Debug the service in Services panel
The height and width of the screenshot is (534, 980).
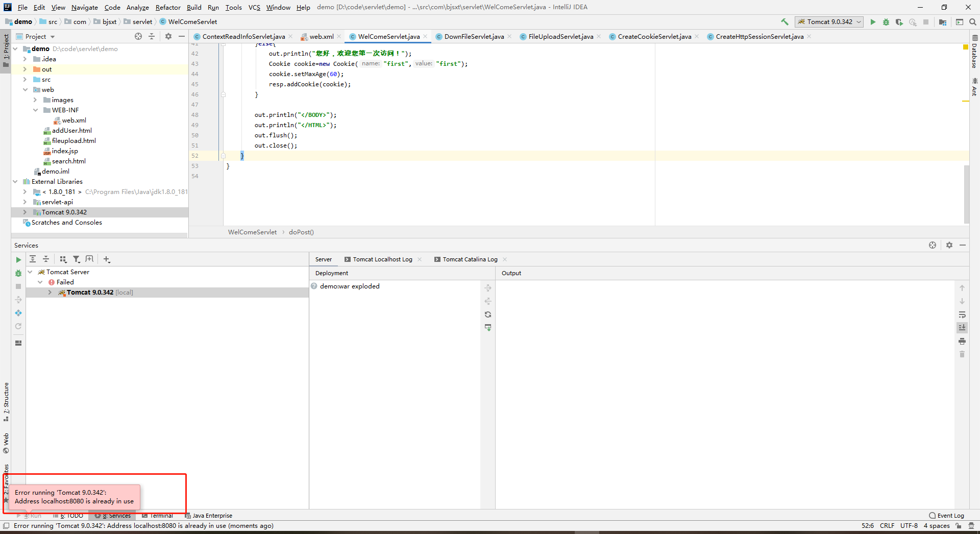pos(18,273)
